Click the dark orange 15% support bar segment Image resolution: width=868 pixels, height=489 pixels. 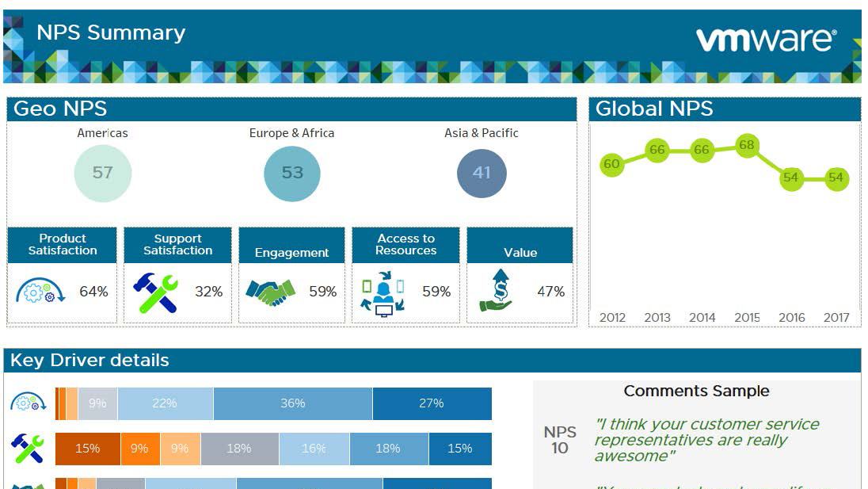[x=87, y=449]
